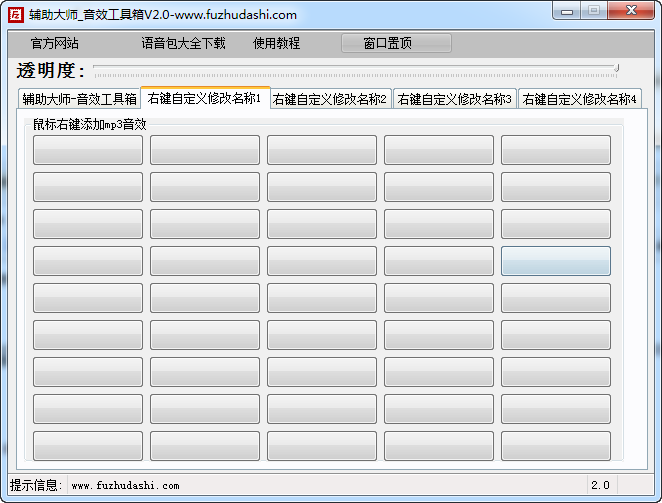Click www.fuzhudashi.com in status bar

(x=125, y=486)
